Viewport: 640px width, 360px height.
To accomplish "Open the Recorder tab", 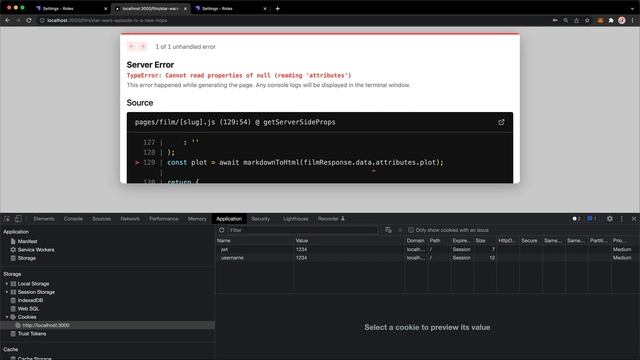I will click(x=331, y=219).
